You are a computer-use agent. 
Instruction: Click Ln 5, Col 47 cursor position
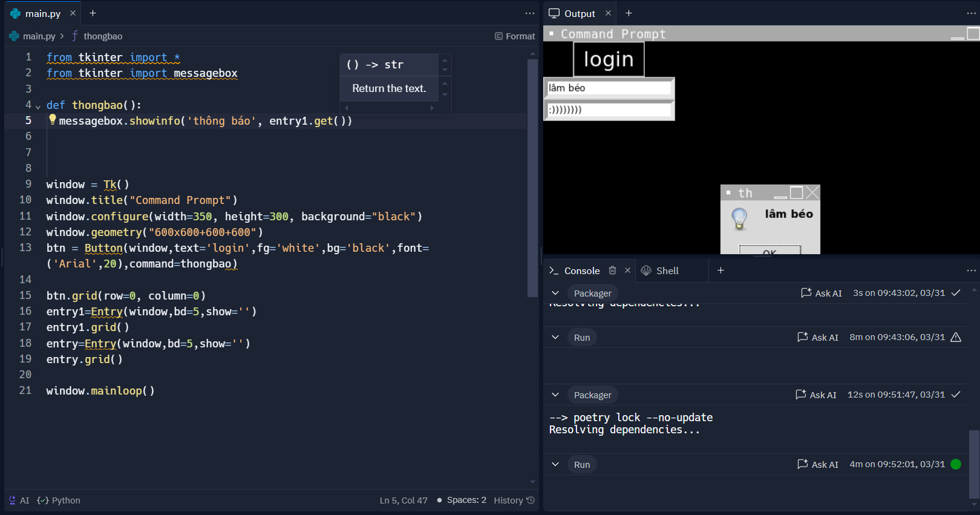coord(403,500)
